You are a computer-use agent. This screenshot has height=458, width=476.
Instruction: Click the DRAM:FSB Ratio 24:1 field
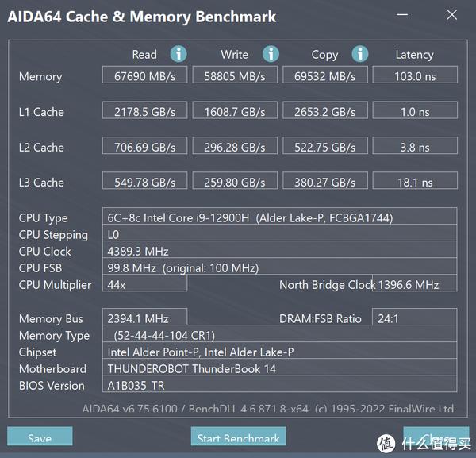coord(414,317)
